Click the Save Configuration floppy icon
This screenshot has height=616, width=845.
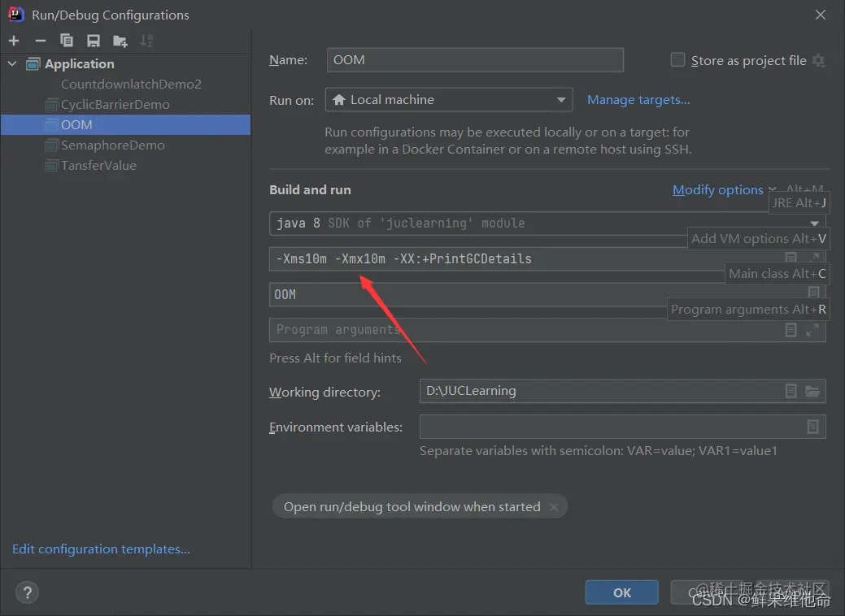[x=94, y=41]
